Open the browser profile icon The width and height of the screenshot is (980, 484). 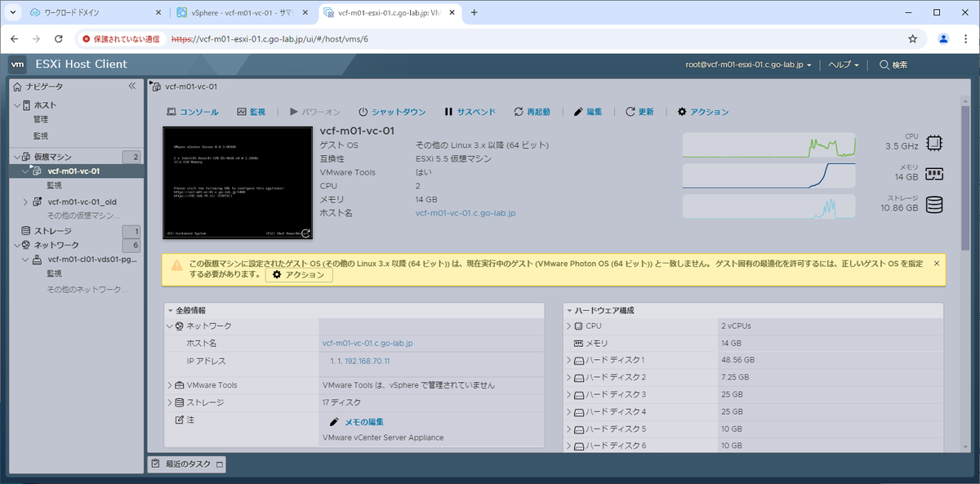click(x=943, y=38)
